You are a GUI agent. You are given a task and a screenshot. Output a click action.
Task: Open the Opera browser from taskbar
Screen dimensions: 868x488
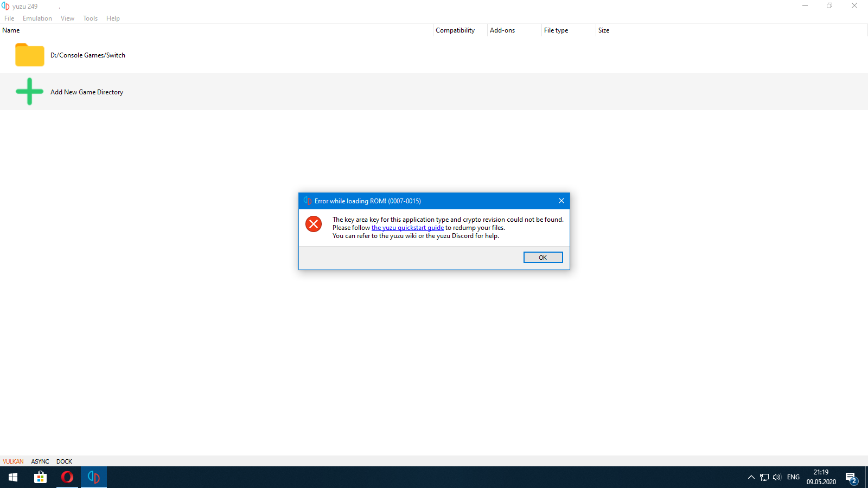pos(67,477)
